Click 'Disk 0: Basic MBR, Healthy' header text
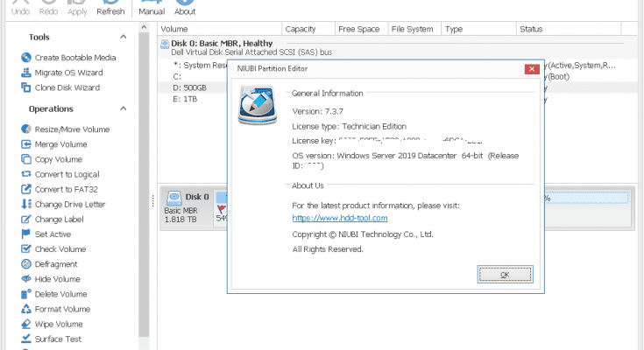644x350 pixels. point(222,43)
